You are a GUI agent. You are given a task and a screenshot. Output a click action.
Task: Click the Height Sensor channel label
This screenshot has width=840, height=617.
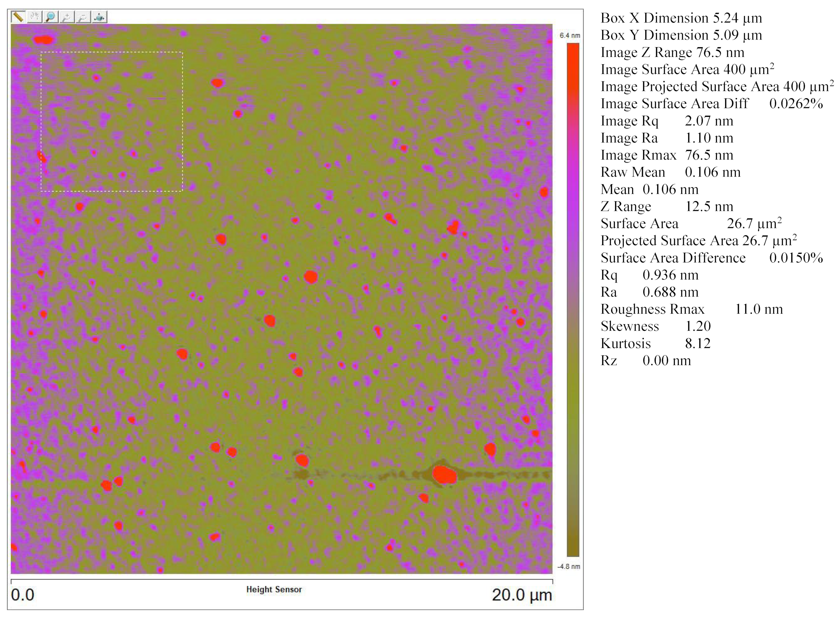pyautogui.click(x=274, y=589)
